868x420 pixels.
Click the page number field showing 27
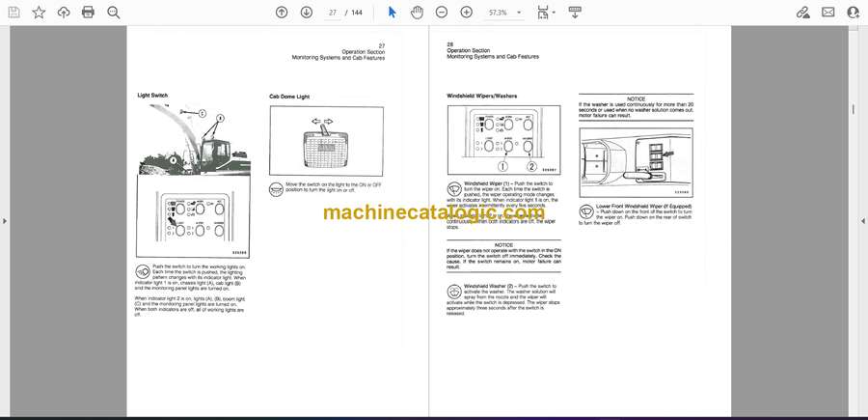tap(333, 13)
